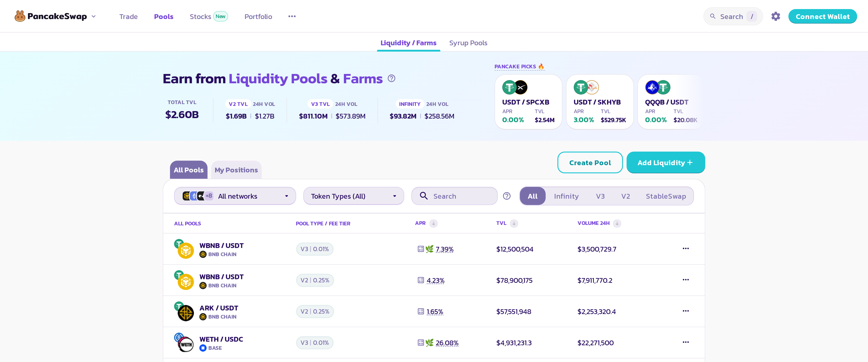Open APR calculator icon for ARK/USDT row

[420, 311]
